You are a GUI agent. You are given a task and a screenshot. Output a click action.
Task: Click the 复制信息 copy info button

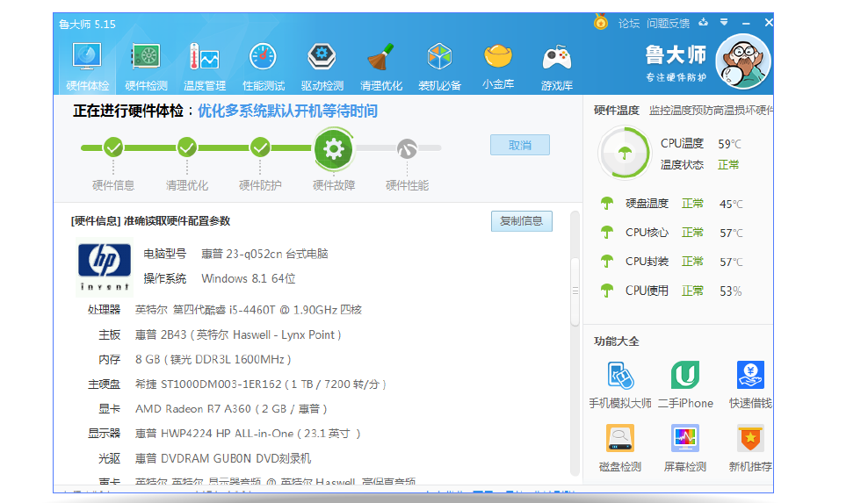(x=522, y=221)
